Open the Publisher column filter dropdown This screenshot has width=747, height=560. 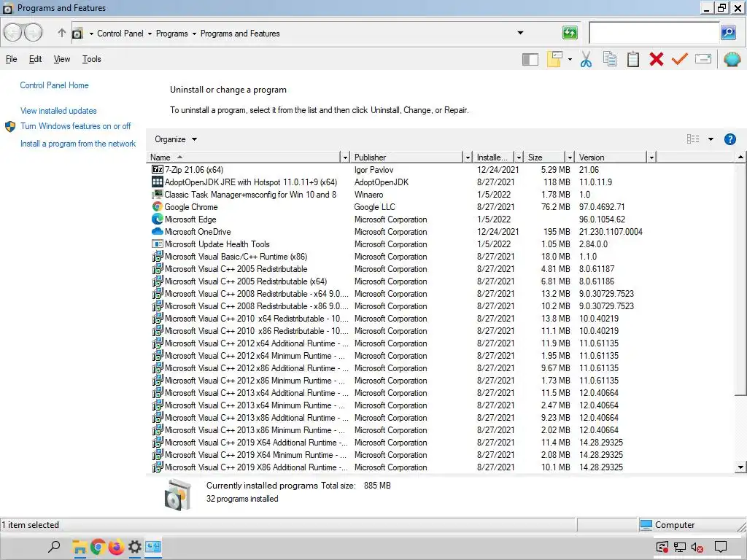click(468, 157)
